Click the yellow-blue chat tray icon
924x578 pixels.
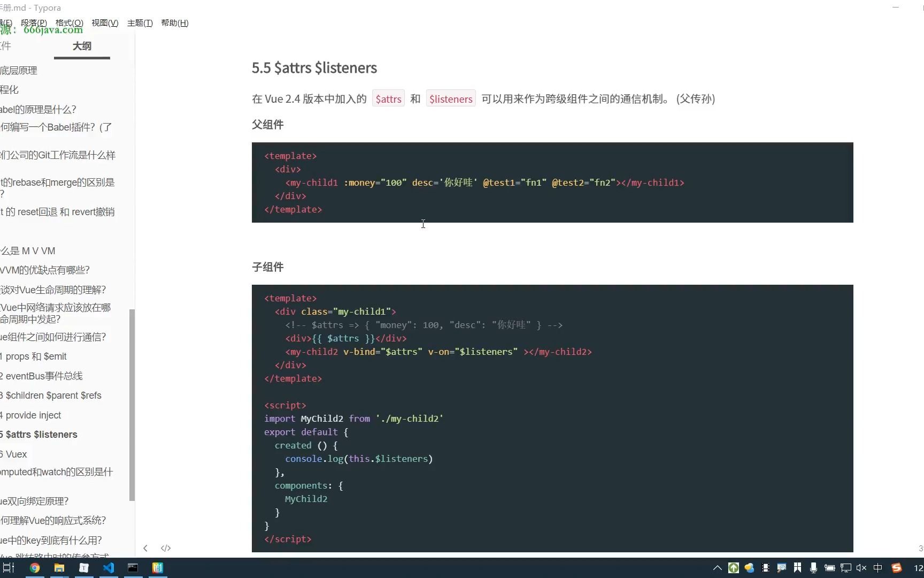(750, 568)
